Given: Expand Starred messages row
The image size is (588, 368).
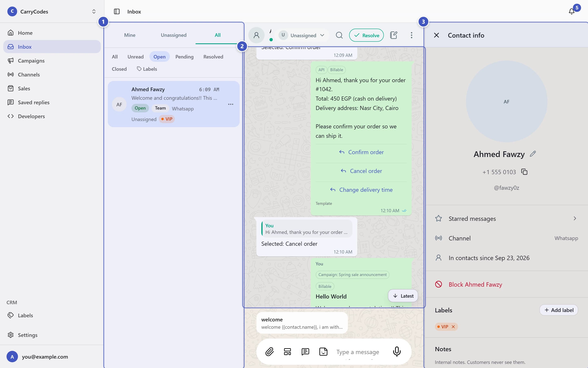Looking at the screenshot, I should click(x=506, y=219).
